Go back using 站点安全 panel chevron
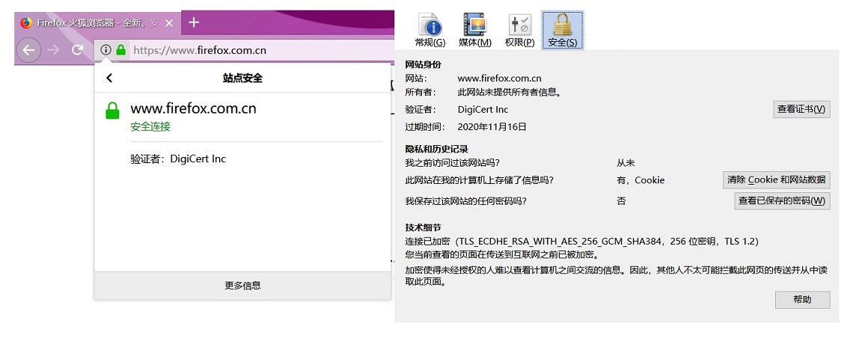Viewport: 868px width, 347px height. 109,78
